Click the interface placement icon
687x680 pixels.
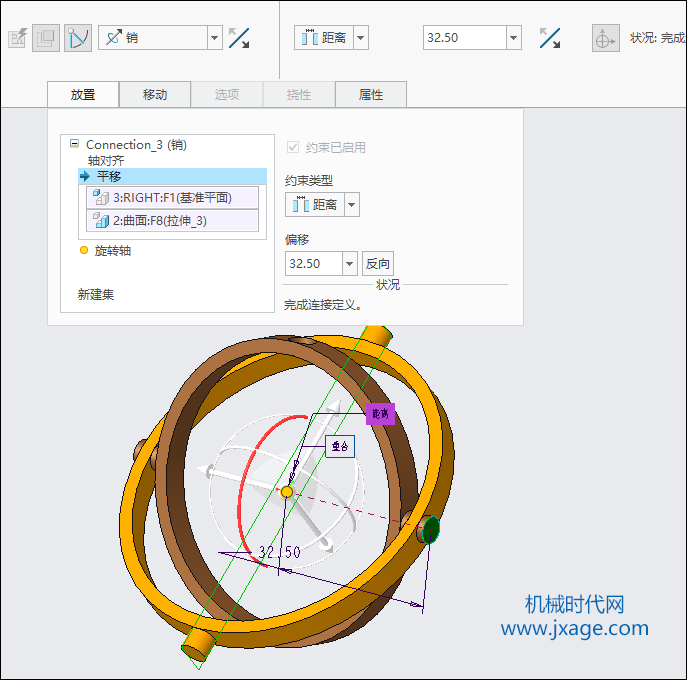pos(46,38)
